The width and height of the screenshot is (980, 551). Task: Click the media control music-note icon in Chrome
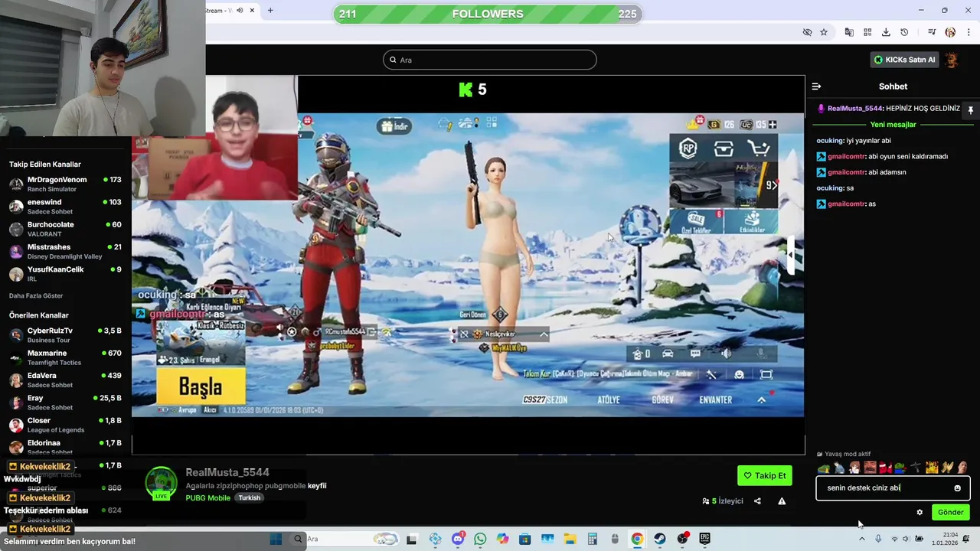[932, 32]
